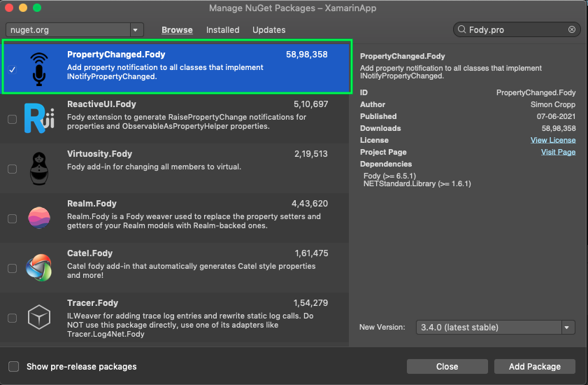Uncheck the PropertyChanged.Fody package checkbox

(x=12, y=69)
